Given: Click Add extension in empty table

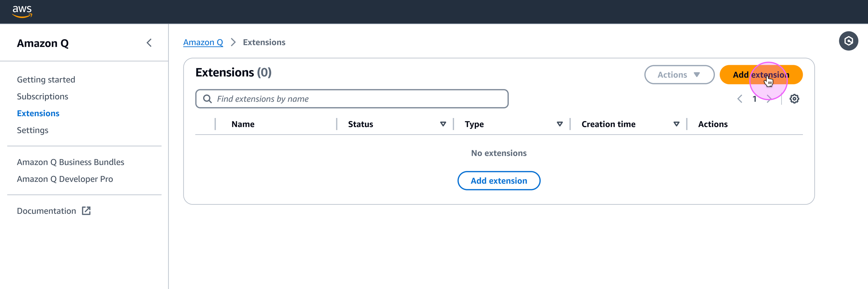Looking at the screenshot, I should (x=499, y=181).
